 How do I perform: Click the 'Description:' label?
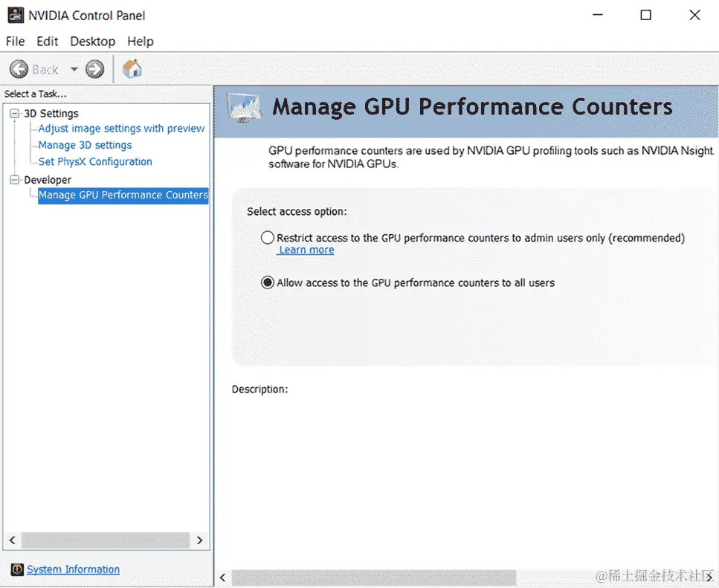click(259, 389)
